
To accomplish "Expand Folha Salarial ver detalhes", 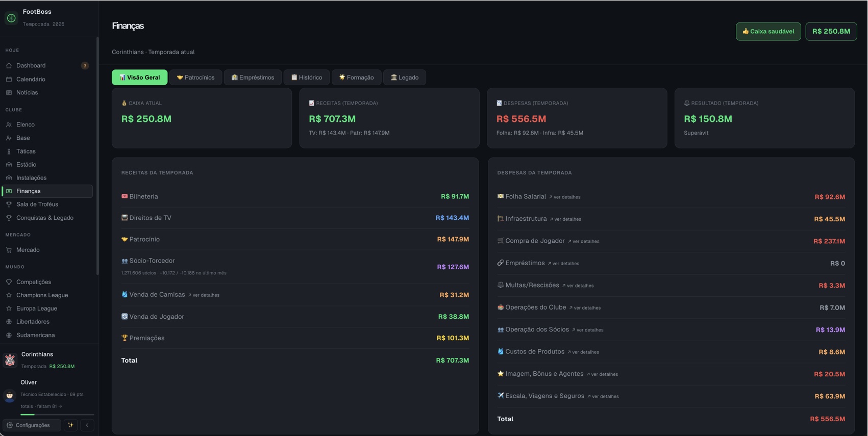I will [x=565, y=197].
